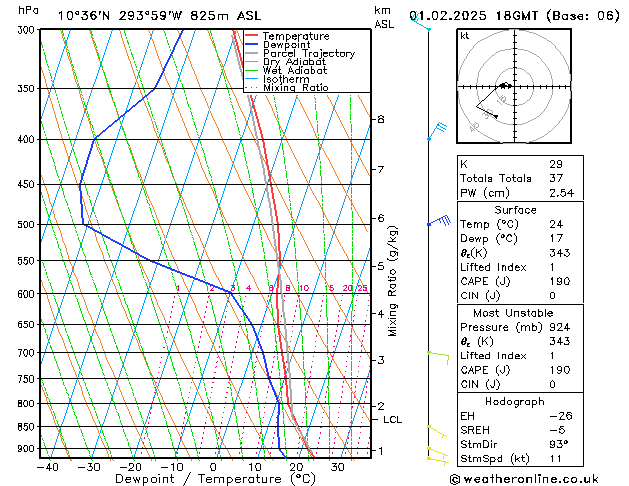Click the 5 km altitude label
Viewport: 629px width, 486px height.
click(x=381, y=266)
